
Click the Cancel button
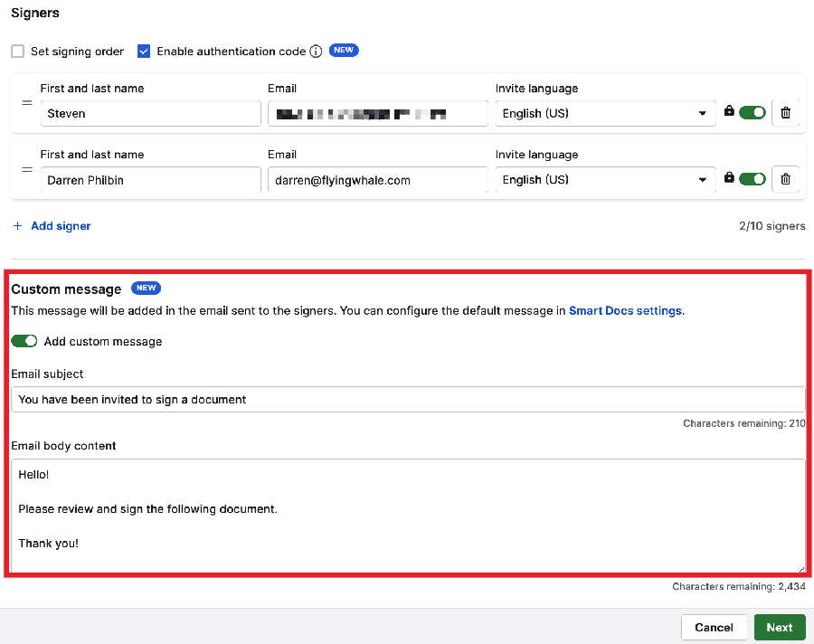(714, 627)
